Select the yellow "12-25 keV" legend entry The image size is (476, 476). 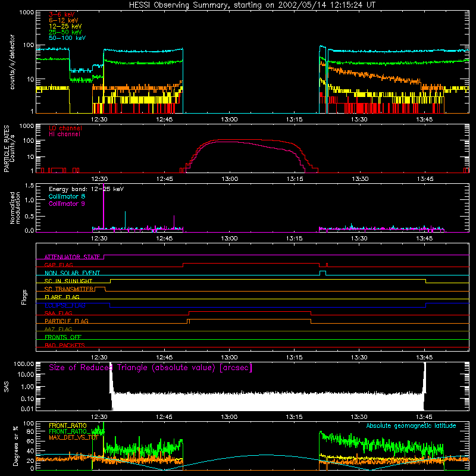65,26
